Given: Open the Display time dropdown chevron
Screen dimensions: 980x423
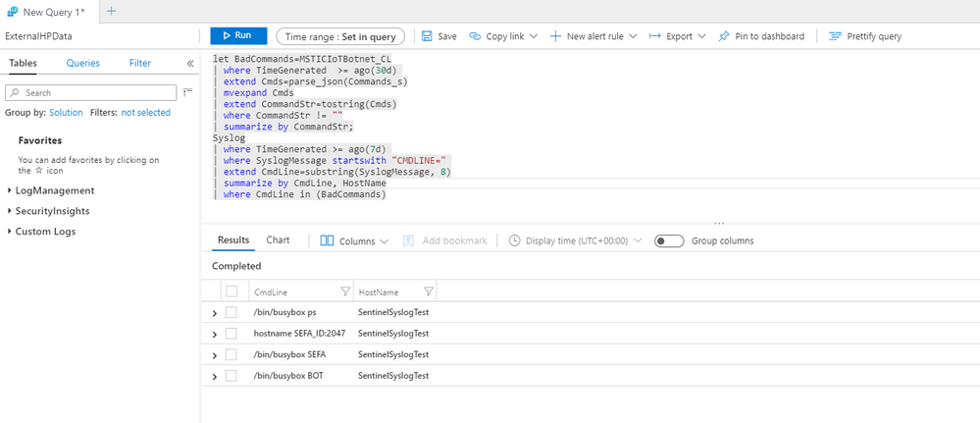Looking at the screenshot, I should 638,240.
